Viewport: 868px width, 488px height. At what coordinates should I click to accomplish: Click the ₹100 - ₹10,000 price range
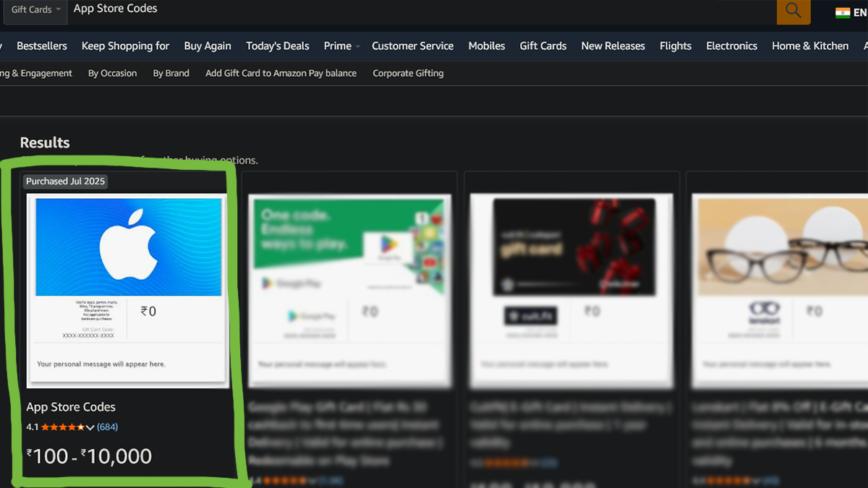click(x=89, y=456)
